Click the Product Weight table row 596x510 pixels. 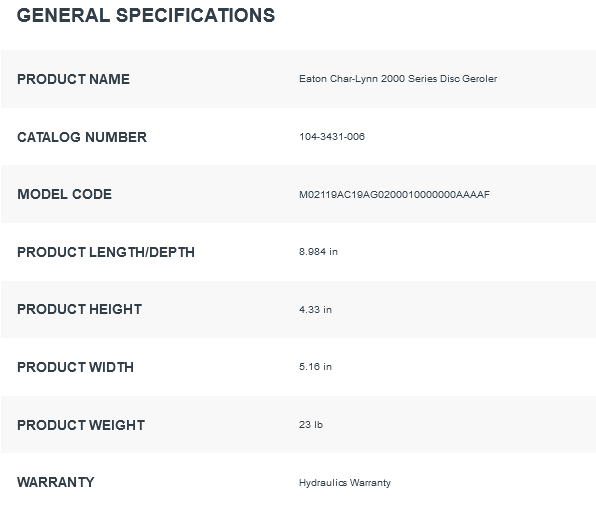pyautogui.click(x=298, y=424)
